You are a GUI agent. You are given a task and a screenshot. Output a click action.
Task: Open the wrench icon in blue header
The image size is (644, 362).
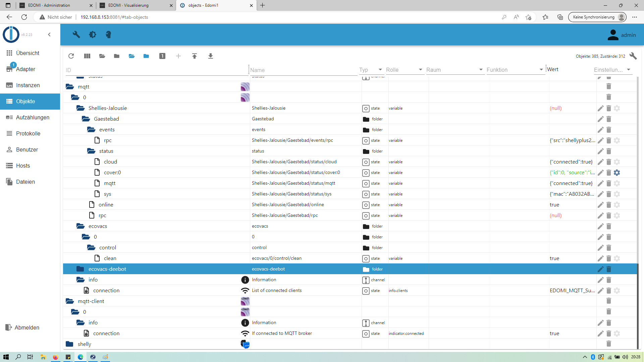coord(76,35)
